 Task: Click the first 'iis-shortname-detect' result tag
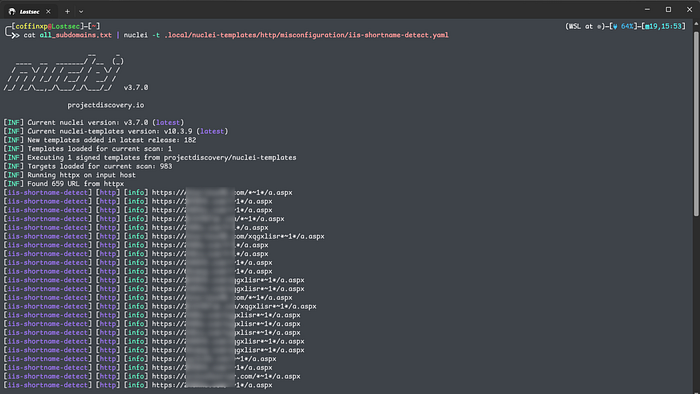(x=47, y=193)
